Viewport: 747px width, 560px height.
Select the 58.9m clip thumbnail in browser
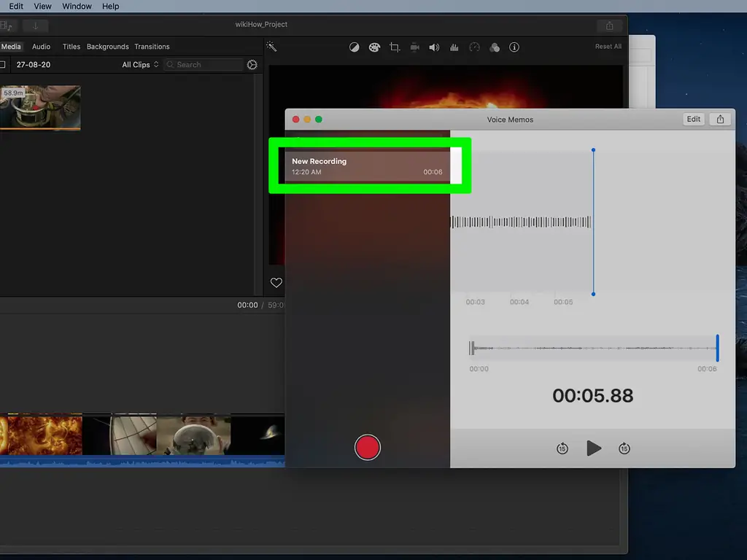(40, 108)
